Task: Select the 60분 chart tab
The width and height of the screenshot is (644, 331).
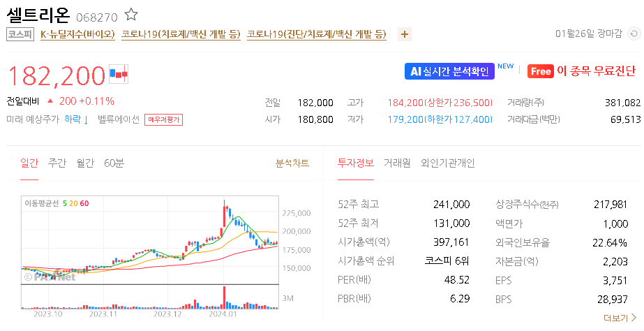Action: pos(114,163)
